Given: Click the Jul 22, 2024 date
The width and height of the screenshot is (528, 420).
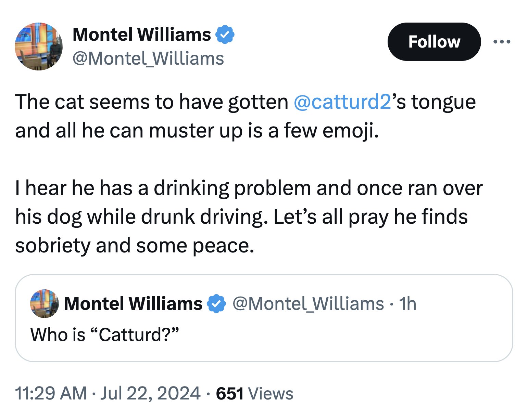Looking at the screenshot, I should pyautogui.click(x=150, y=393).
